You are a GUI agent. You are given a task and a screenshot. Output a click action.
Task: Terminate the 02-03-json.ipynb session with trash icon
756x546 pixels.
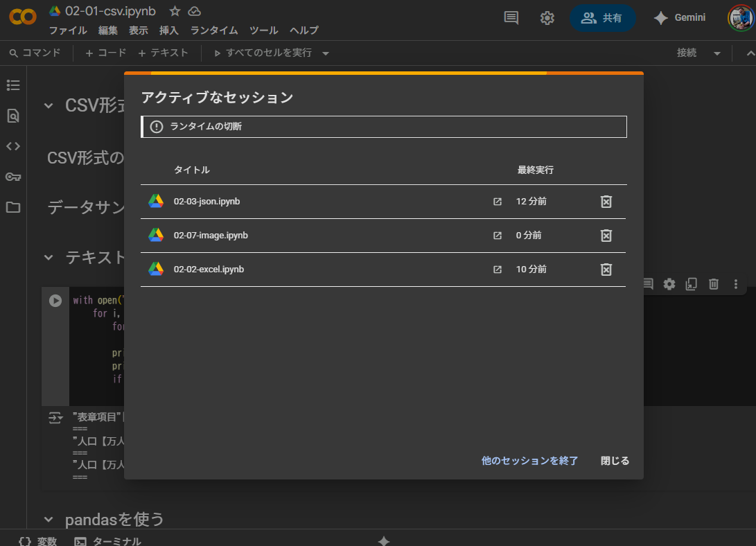pos(606,202)
